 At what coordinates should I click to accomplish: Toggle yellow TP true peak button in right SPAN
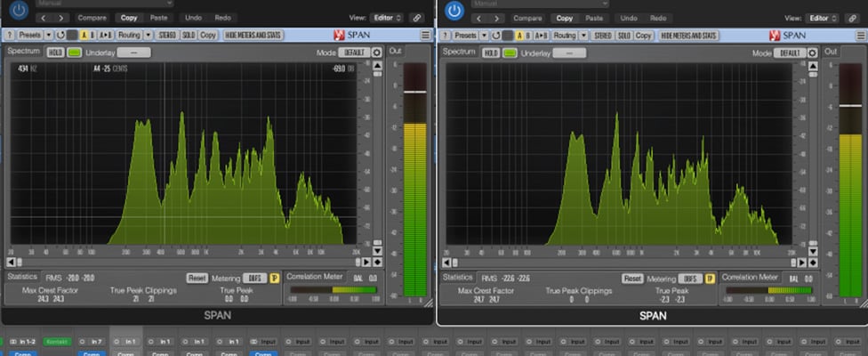tap(710, 279)
